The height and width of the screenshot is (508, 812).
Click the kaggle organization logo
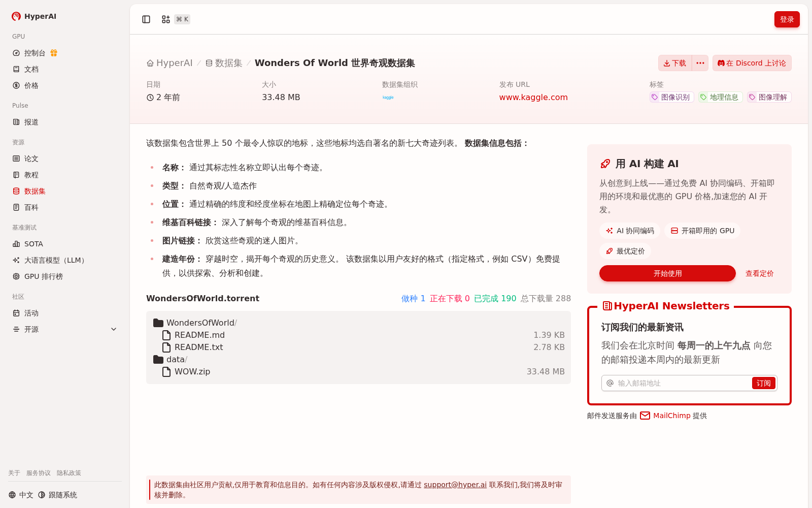coord(388,97)
